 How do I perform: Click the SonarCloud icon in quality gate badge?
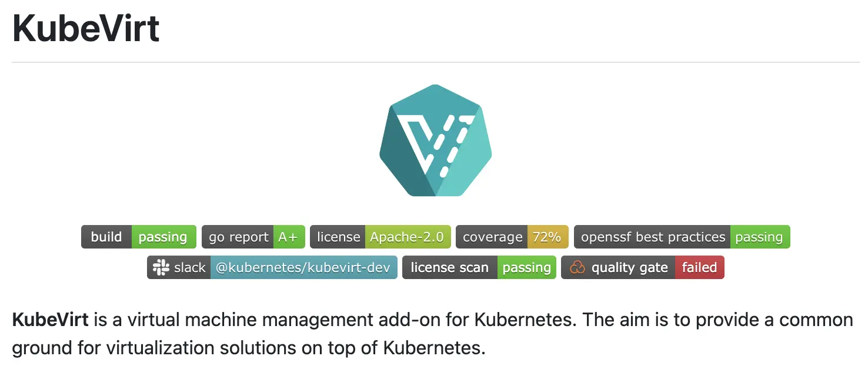point(577,267)
